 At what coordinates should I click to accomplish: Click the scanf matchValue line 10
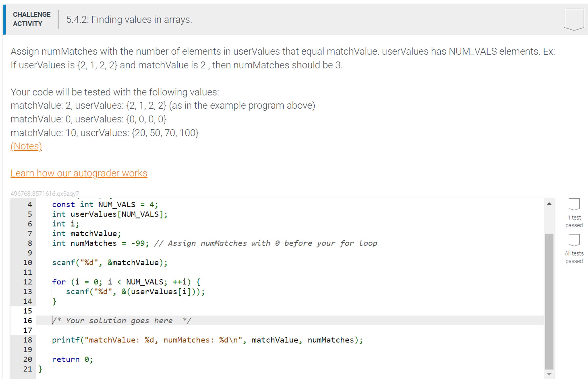pyautogui.click(x=110, y=262)
